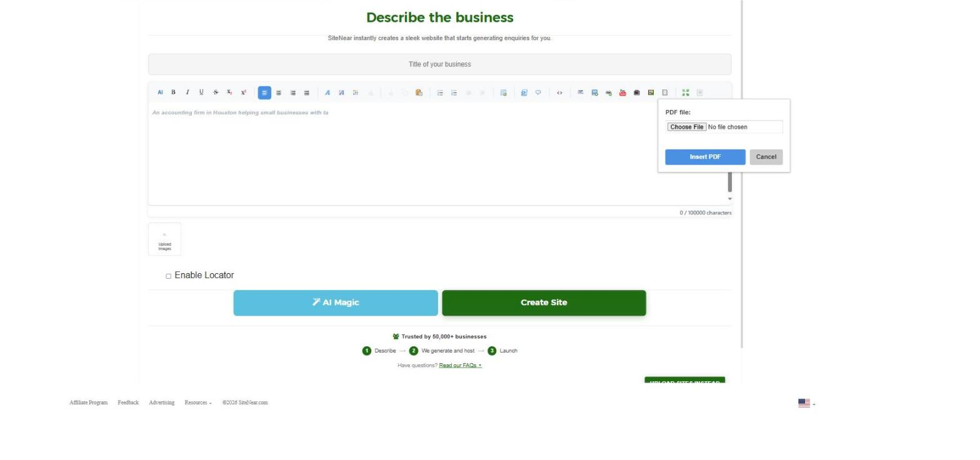The width and height of the screenshot is (980, 460).
Task: Click the blank page toolbar icon
Action: (x=664, y=92)
